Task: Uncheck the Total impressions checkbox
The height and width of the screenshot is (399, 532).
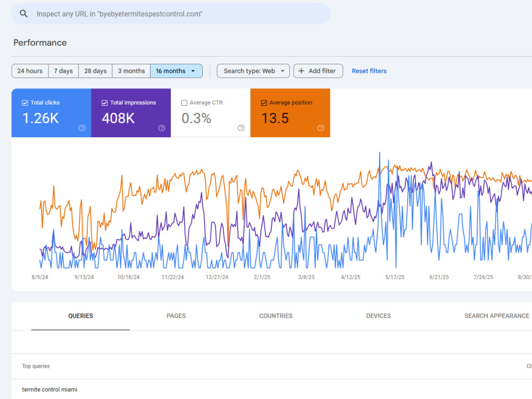Action: (104, 103)
